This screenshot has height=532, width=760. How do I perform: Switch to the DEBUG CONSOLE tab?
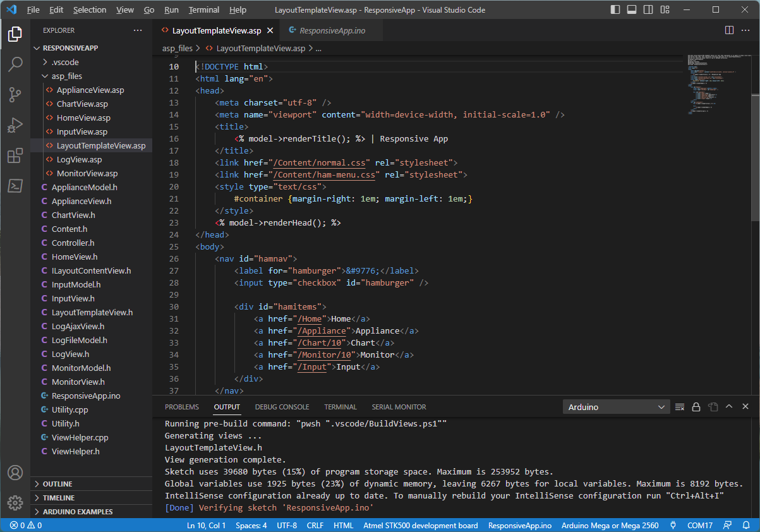click(x=282, y=407)
